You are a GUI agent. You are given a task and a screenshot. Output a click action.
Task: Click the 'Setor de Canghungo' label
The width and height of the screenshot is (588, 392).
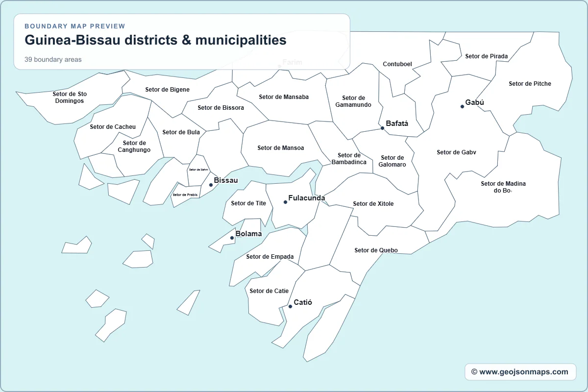point(134,147)
